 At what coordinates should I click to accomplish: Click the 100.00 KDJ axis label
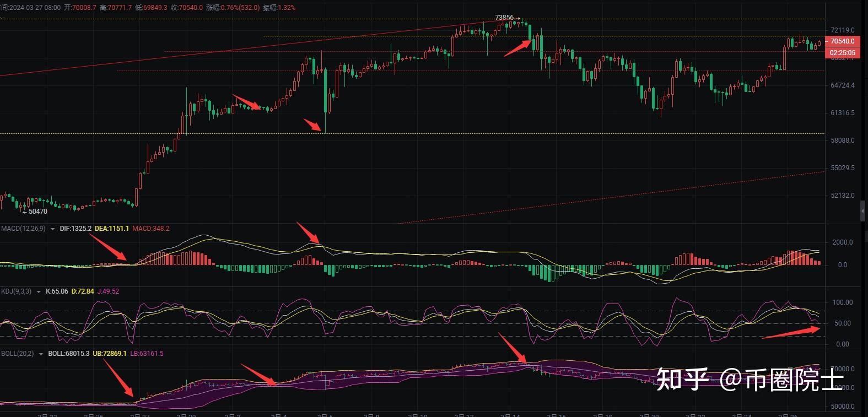pos(843,302)
